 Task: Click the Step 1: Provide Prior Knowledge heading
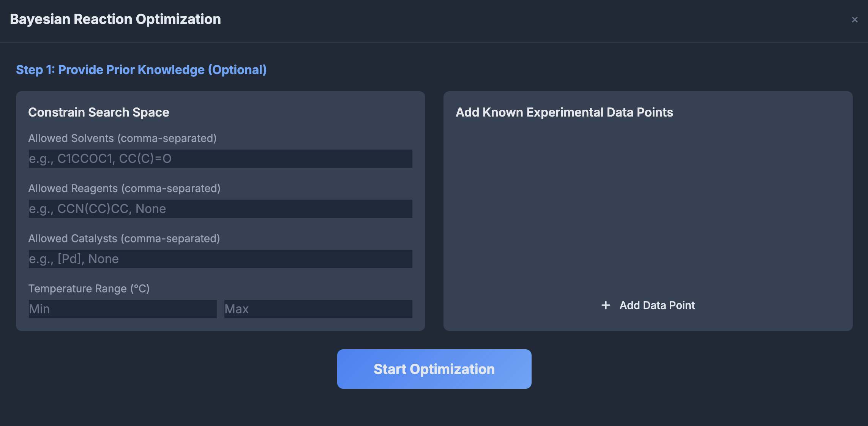tap(141, 69)
